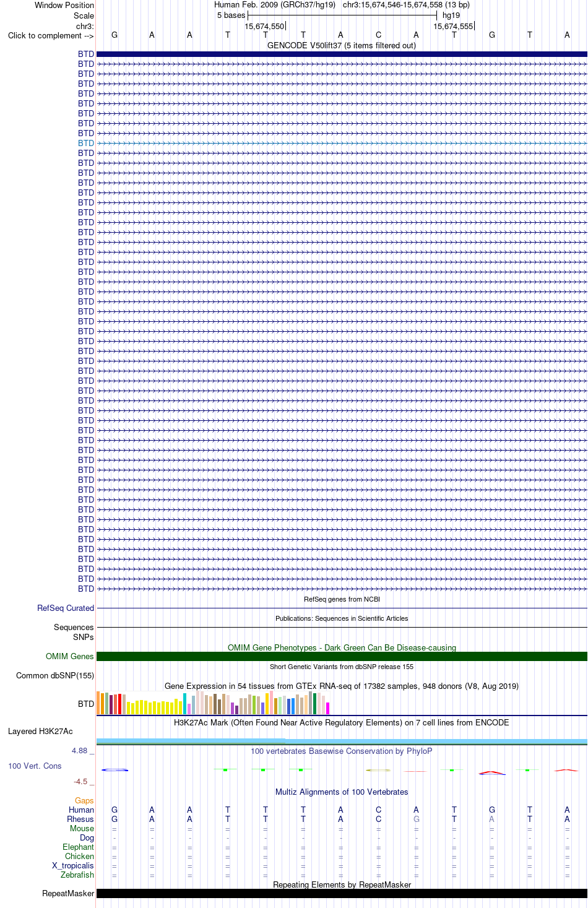Click the 'Gene Expression in 54 tissues from GTEx' title
Viewport: 588px width, 908px height.
[x=342, y=686]
